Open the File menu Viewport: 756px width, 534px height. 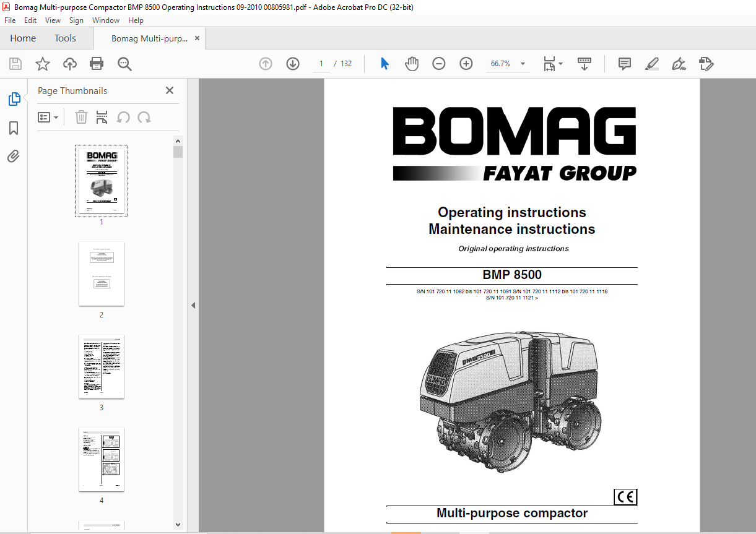[10, 20]
